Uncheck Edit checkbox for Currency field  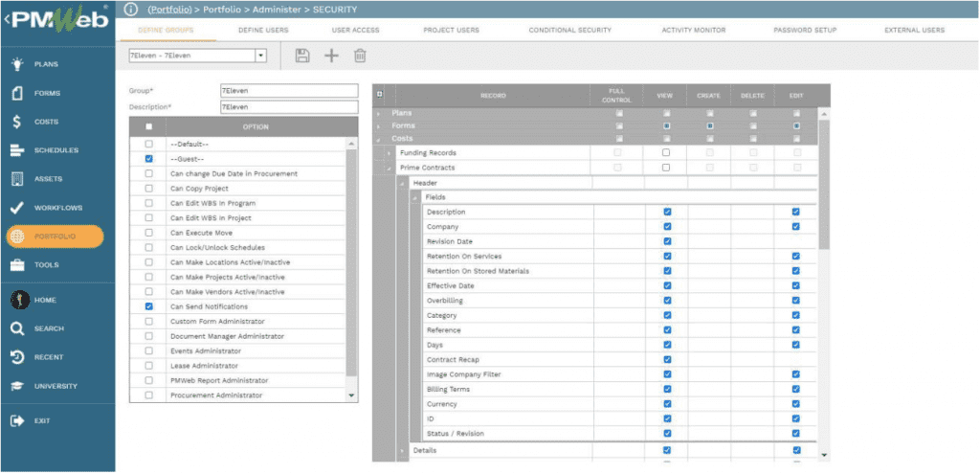[x=795, y=404]
